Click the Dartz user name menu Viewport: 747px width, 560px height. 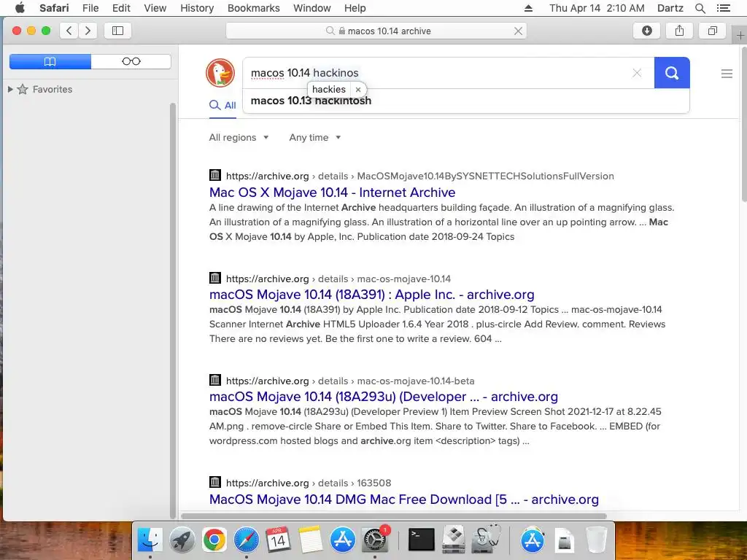click(x=670, y=8)
